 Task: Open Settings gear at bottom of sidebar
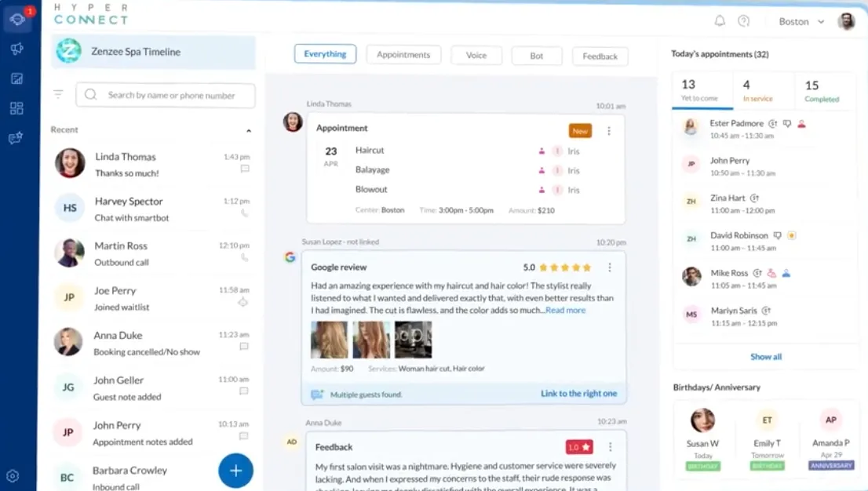[x=13, y=476]
